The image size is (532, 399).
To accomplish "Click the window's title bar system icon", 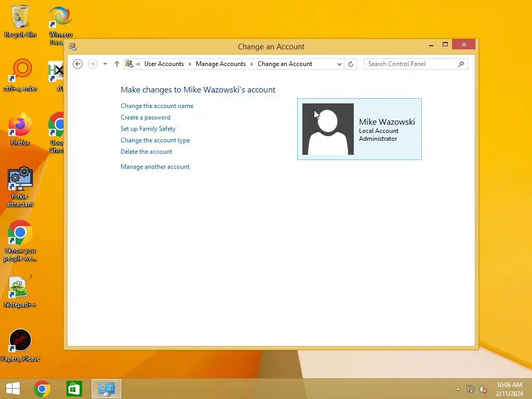I will (x=73, y=46).
